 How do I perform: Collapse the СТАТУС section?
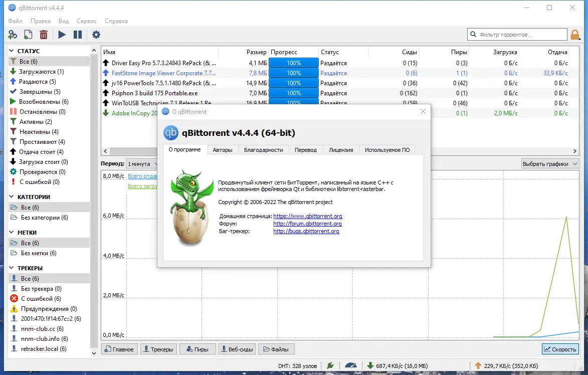point(11,51)
